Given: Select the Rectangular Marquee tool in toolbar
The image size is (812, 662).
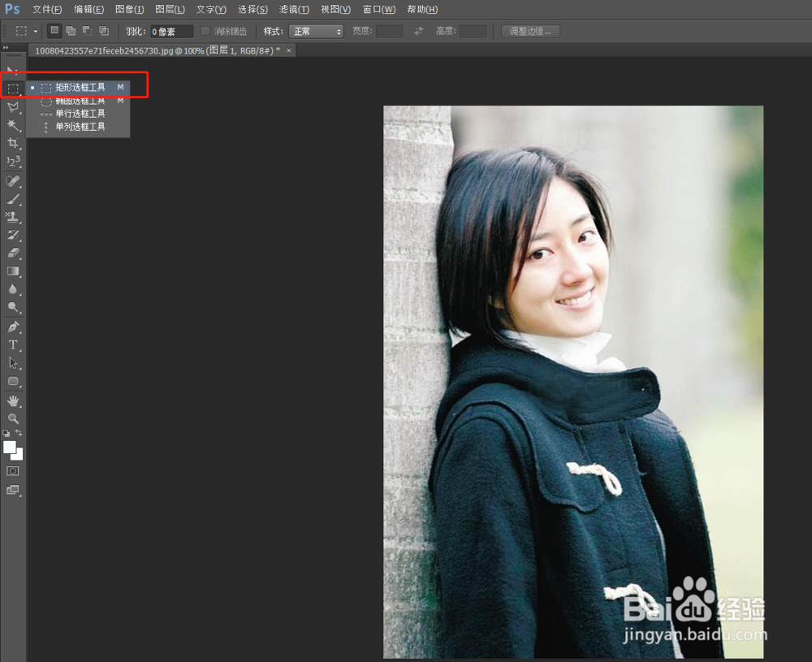Looking at the screenshot, I should click(x=12, y=89).
